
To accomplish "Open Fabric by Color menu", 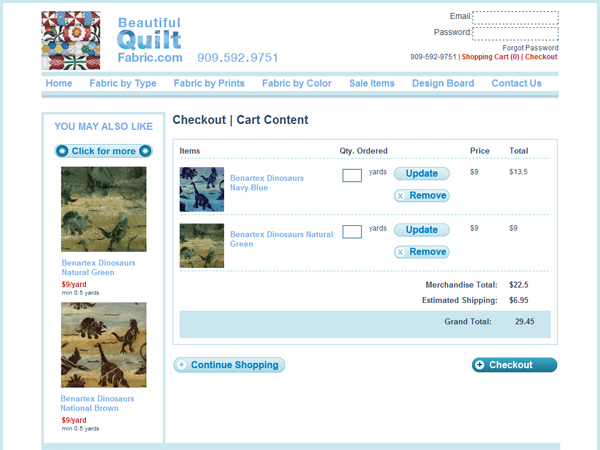I will tap(297, 83).
